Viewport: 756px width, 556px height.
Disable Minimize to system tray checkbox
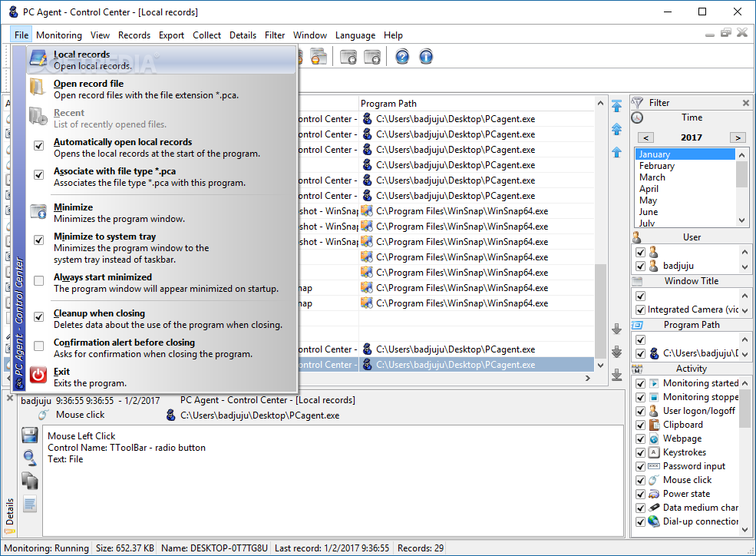coord(39,240)
